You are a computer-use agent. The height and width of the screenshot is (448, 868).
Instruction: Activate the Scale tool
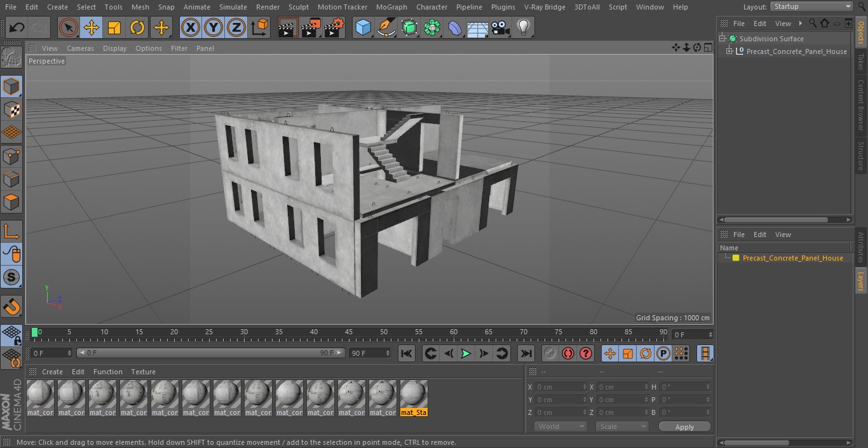(114, 28)
